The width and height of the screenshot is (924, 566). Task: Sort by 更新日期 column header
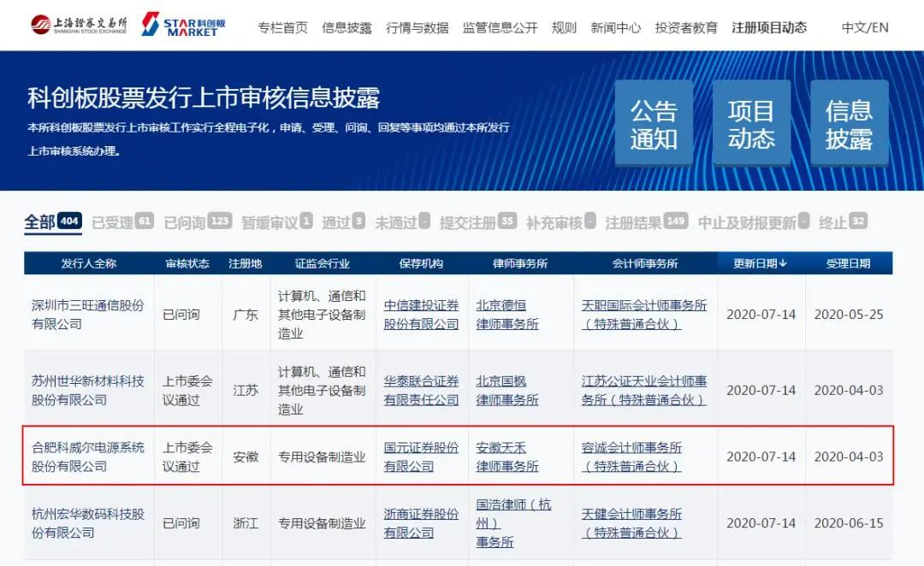click(x=761, y=263)
